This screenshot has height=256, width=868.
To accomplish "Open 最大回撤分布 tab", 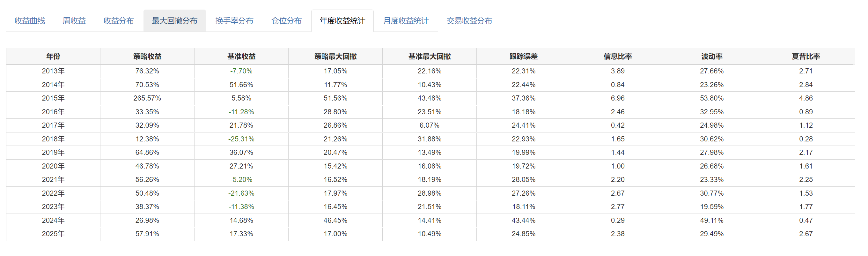I will [174, 21].
